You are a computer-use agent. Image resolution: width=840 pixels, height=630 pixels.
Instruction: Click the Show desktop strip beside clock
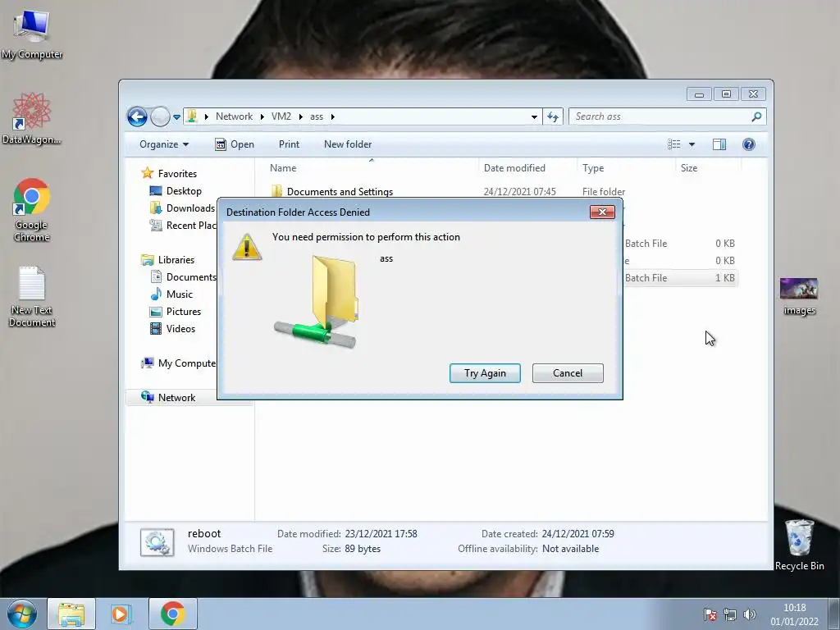(834, 614)
